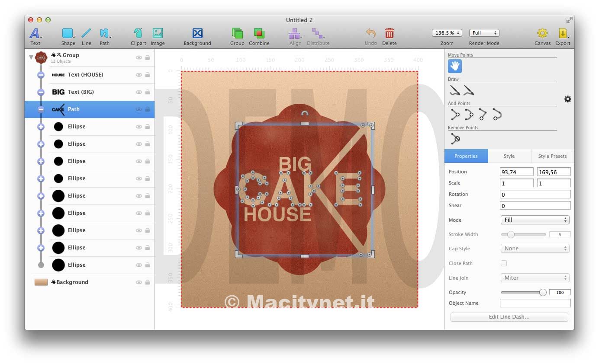Click the Export toolbar icon

point(563,33)
